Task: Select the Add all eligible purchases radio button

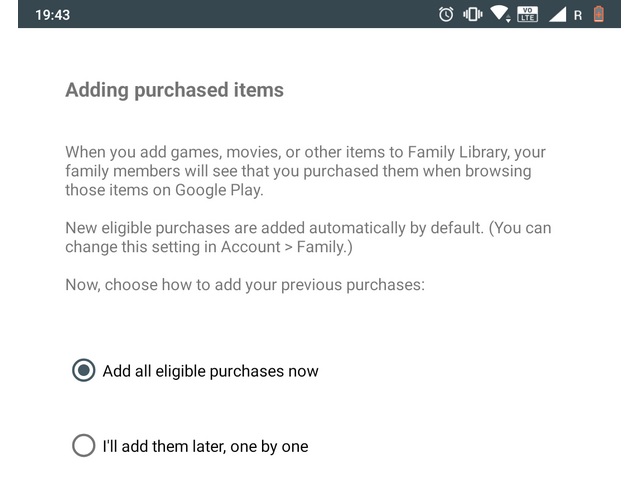Action: click(x=84, y=371)
